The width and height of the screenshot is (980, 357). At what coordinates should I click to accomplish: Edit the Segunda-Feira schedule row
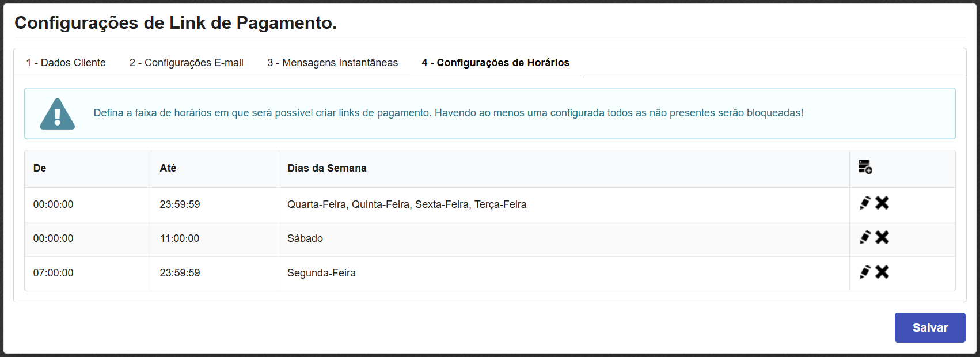tap(865, 272)
